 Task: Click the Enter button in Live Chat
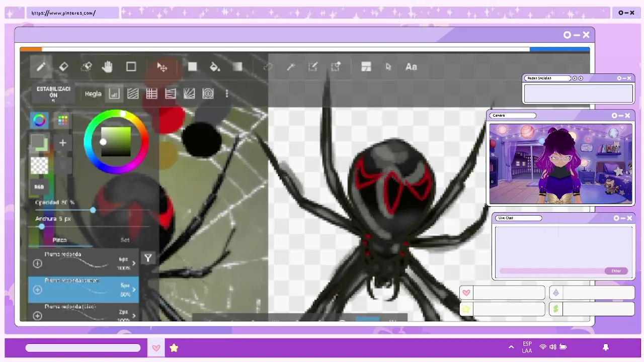(616, 271)
